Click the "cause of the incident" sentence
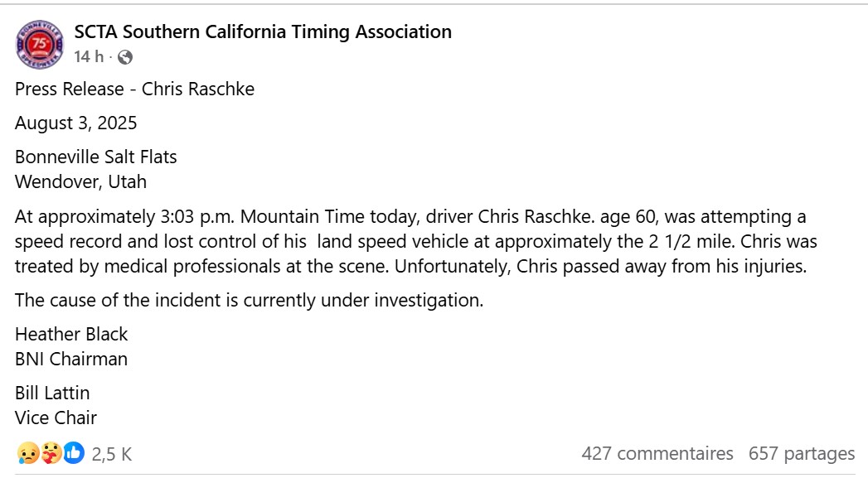The width and height of the screenshot is (868, 478). point(249,301)
